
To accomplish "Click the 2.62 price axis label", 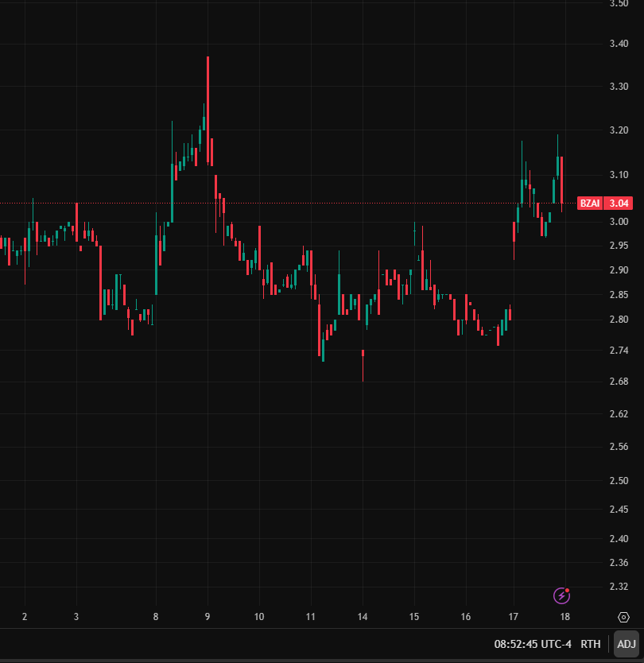I will (619, 414).
